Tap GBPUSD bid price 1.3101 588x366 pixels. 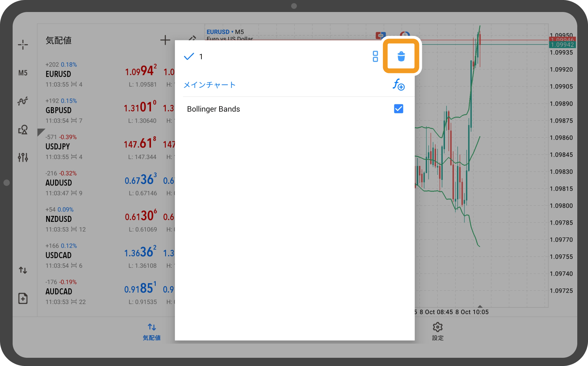[x=140, y=107]
